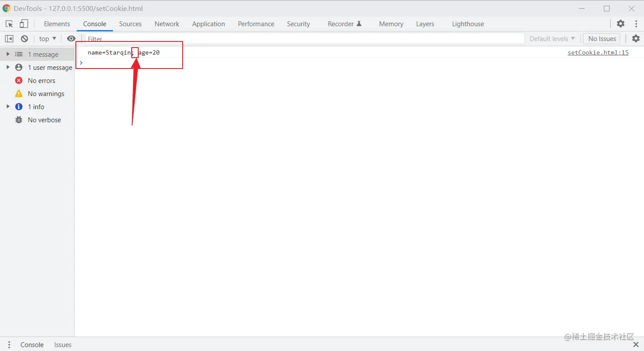Image resolution: width=644 pixels, height=351 pixels.
Task: Open the Layers tab
Action: coord(425,24)
